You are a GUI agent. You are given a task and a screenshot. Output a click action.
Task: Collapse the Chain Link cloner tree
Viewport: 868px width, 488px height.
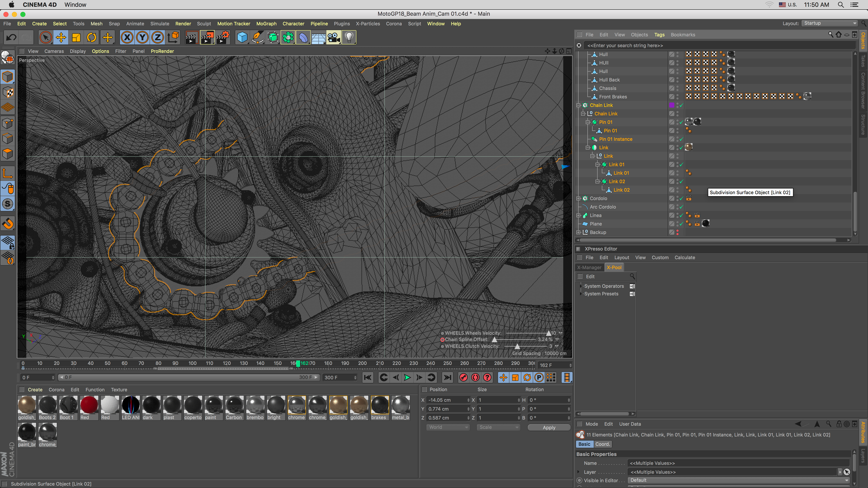[x=579, y=106]
